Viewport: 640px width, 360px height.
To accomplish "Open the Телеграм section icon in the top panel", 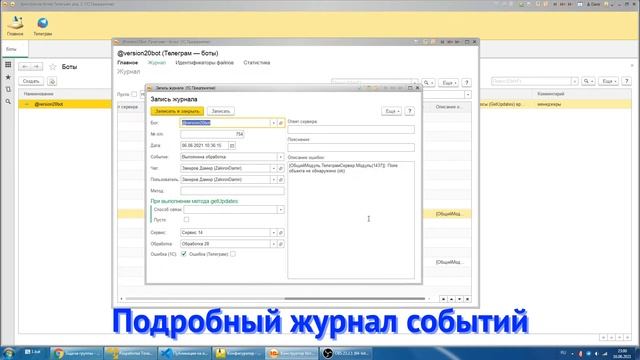I will [42, 25].
